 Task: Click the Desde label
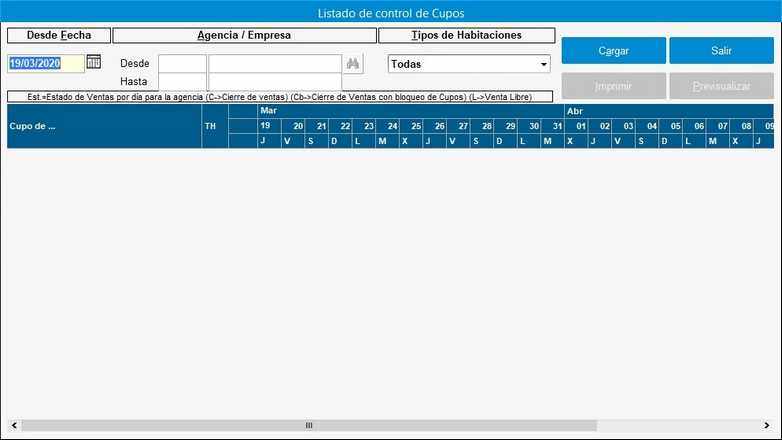coord(135,63)
